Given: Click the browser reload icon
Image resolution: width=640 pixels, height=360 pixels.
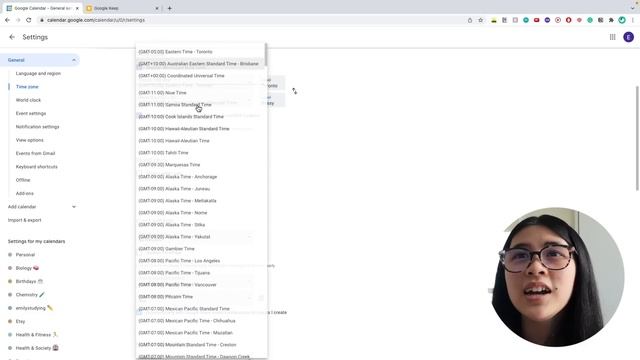Looking at the screenshot, I should [x=29, y=20].
